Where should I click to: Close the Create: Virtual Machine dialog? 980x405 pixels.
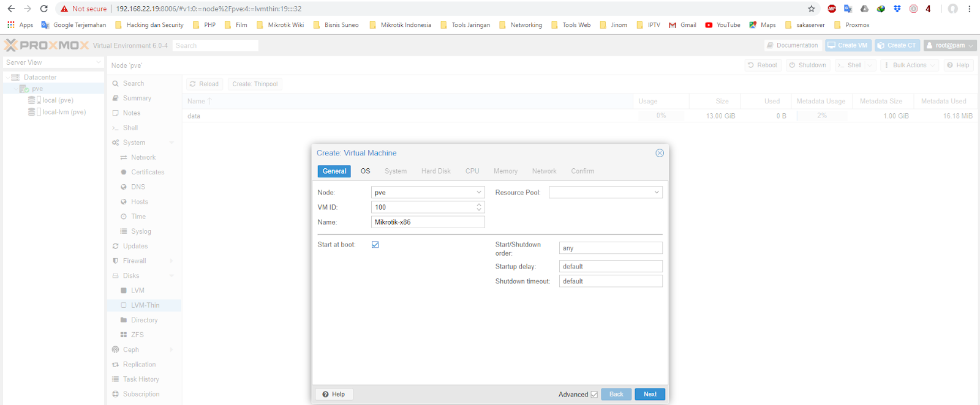point(660,153)
